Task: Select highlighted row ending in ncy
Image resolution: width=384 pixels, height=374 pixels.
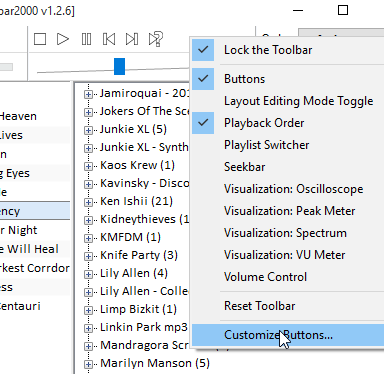Action: pos(35,211)
